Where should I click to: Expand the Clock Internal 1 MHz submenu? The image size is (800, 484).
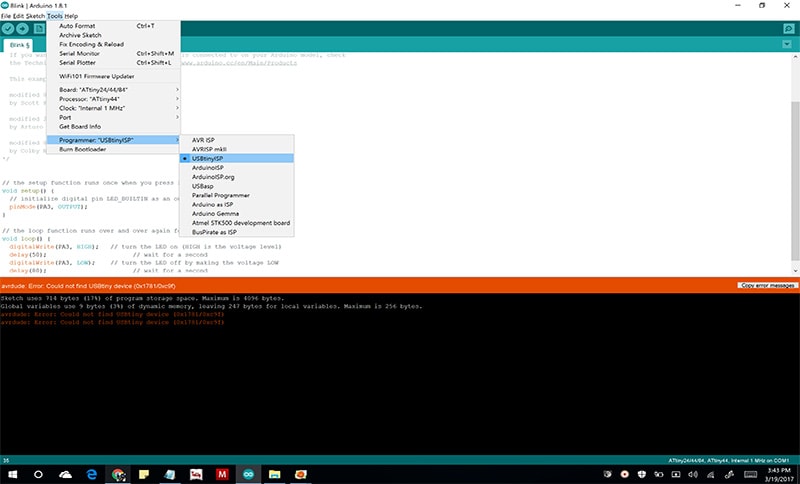click(x=113, y=108)
